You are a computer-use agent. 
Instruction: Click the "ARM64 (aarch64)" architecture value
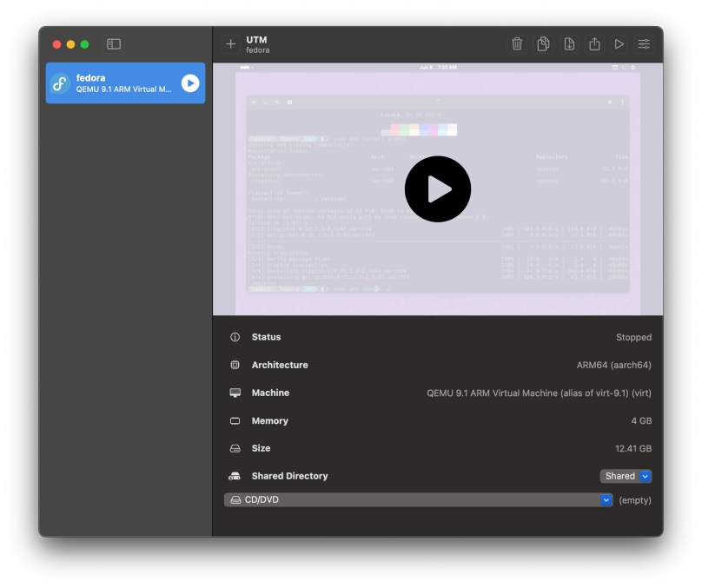coord(613,365)
